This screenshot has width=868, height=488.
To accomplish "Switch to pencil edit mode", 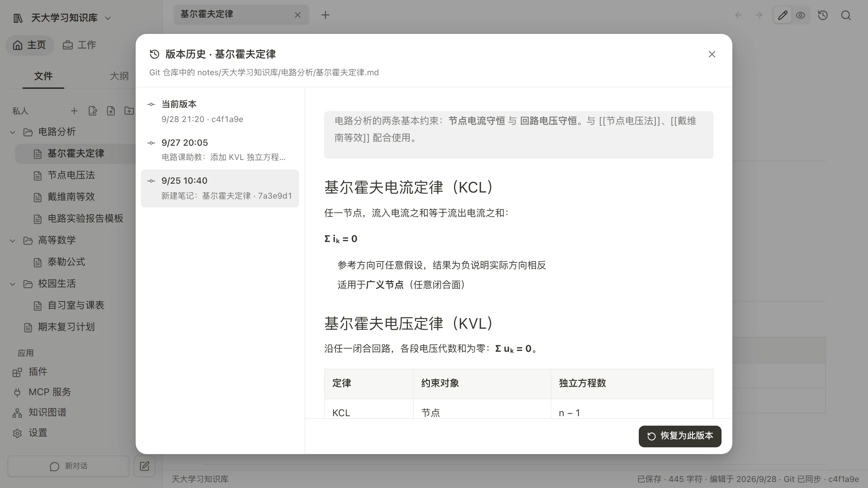I will [783, 15].
